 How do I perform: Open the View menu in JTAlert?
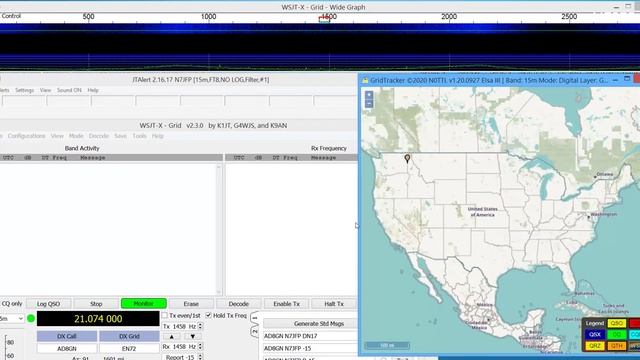[x=45, y=90]
